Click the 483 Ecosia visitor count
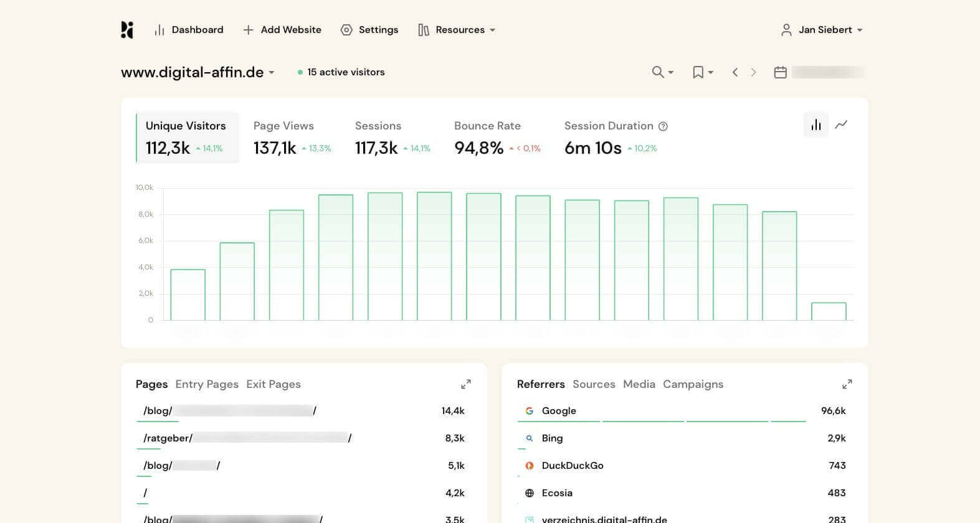The height and width of the screenshot is (523, 980). [837, 493]
